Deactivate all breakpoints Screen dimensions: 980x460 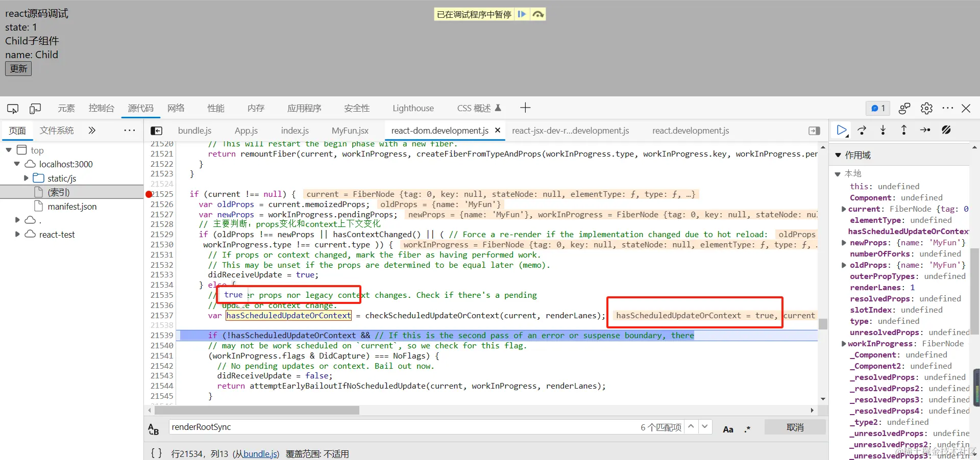pos(946,130)
